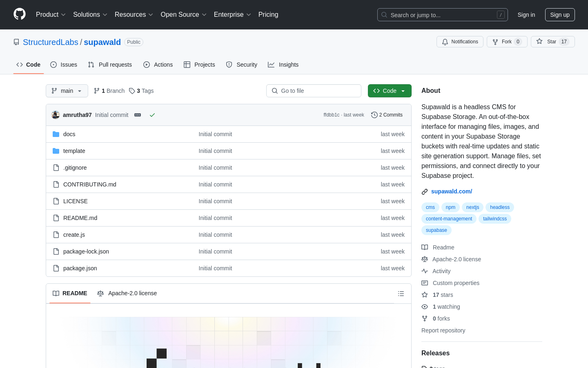
Task: Open the Activity link
Action: [436, 271]
